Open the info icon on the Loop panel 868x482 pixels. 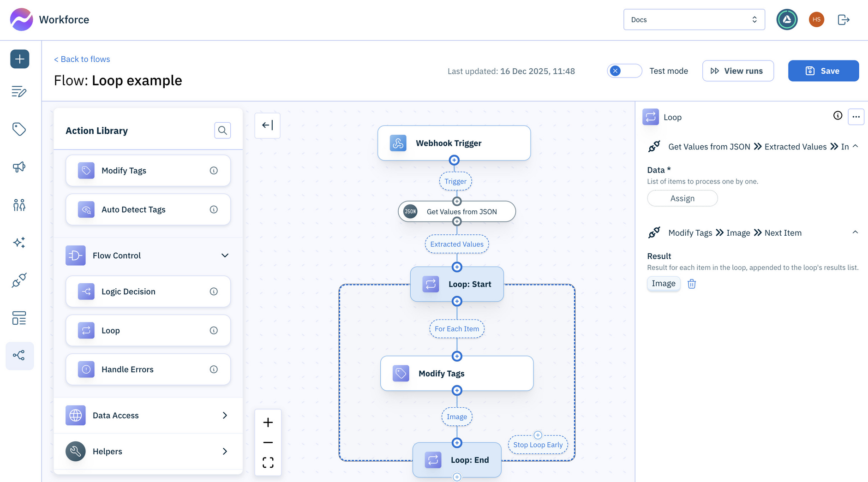click(x=838, y=116)
